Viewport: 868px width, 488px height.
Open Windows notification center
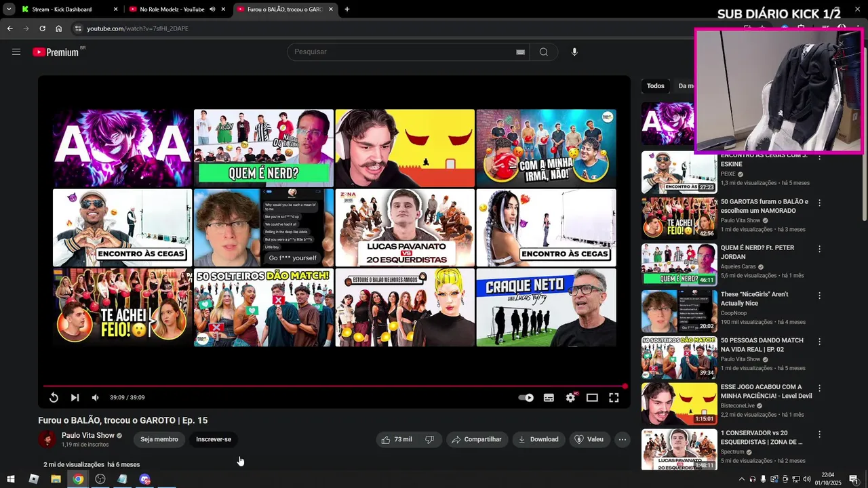point(854,479)
